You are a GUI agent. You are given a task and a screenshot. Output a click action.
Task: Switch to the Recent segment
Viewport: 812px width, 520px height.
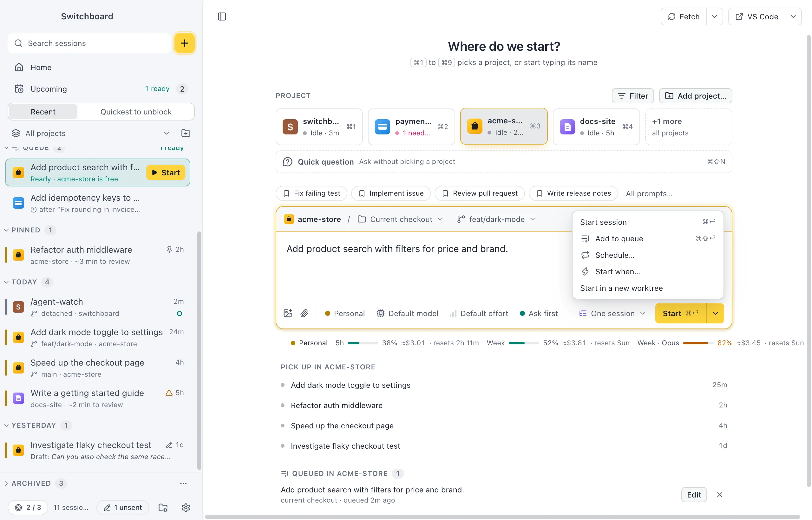pos(43,112)
